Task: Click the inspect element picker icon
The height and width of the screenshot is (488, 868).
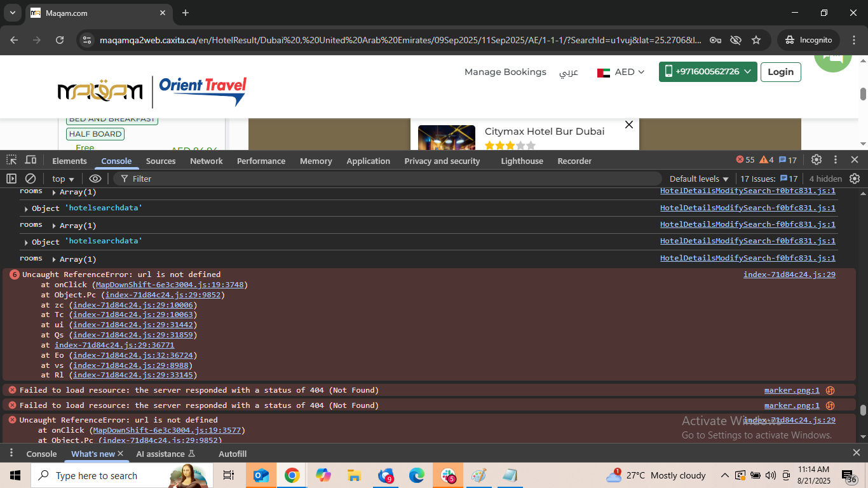Action: [12, 160]
